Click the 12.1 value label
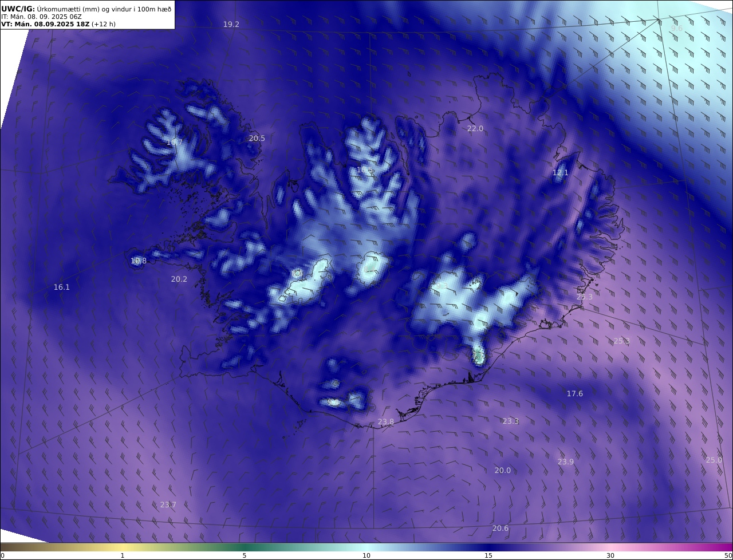733x560 pixels. click(x=561, y=172)
